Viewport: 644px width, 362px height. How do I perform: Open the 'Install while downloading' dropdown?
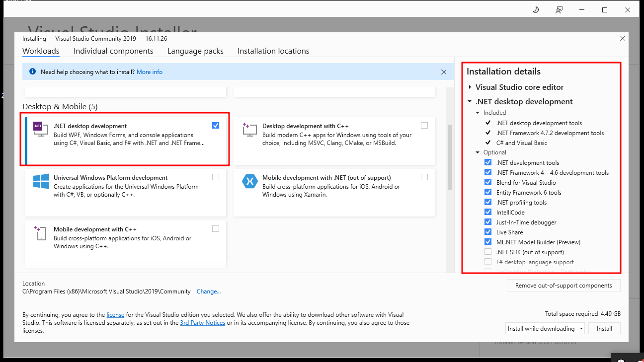pos(545,329)
